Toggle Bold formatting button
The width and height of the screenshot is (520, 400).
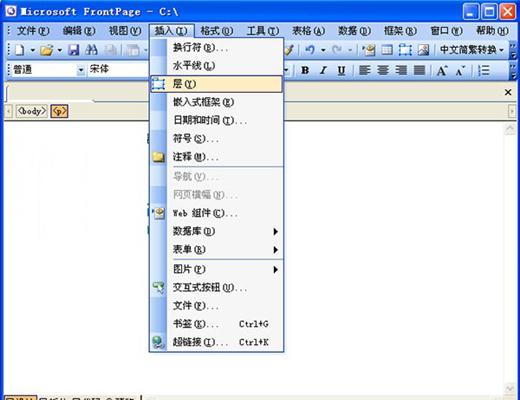305,70
